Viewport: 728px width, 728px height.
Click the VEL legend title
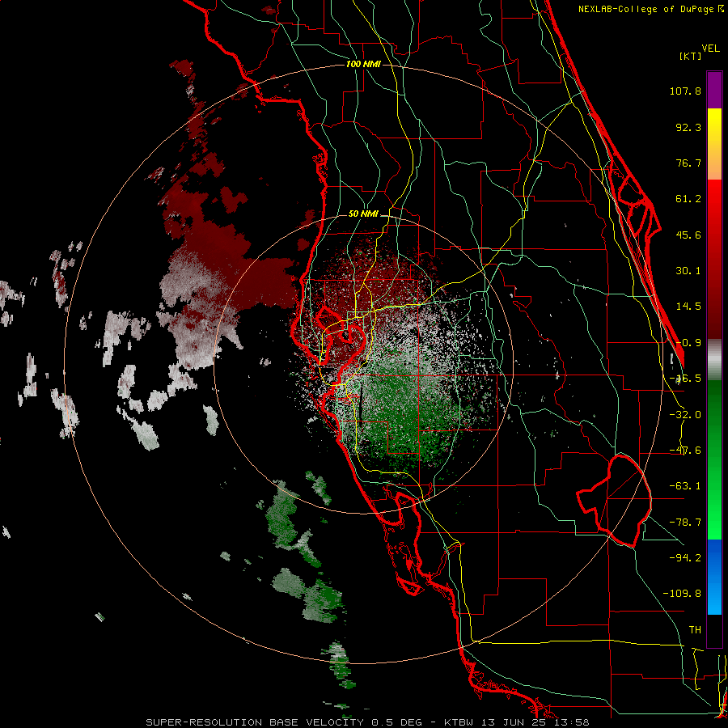point(710,49)
